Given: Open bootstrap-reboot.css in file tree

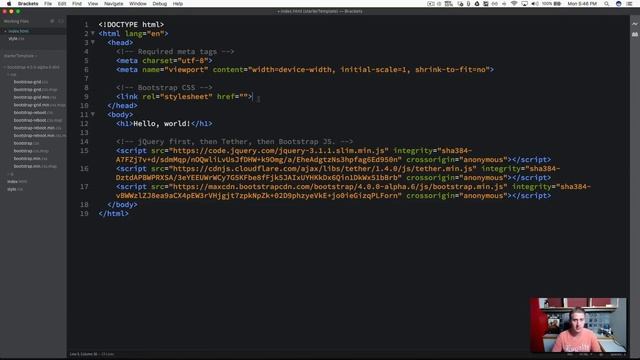Looking at the screenshot, I should tap(33, 113).
